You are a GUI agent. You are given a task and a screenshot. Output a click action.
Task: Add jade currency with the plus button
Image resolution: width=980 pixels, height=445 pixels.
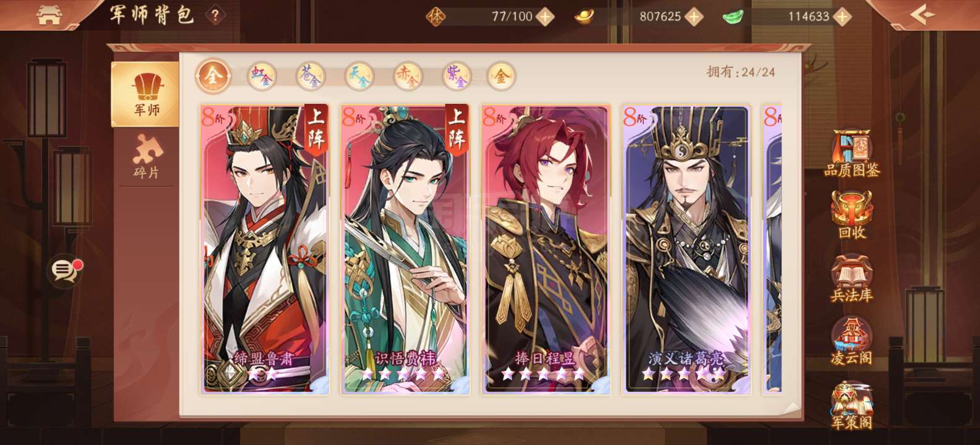[x=842, y=17]
